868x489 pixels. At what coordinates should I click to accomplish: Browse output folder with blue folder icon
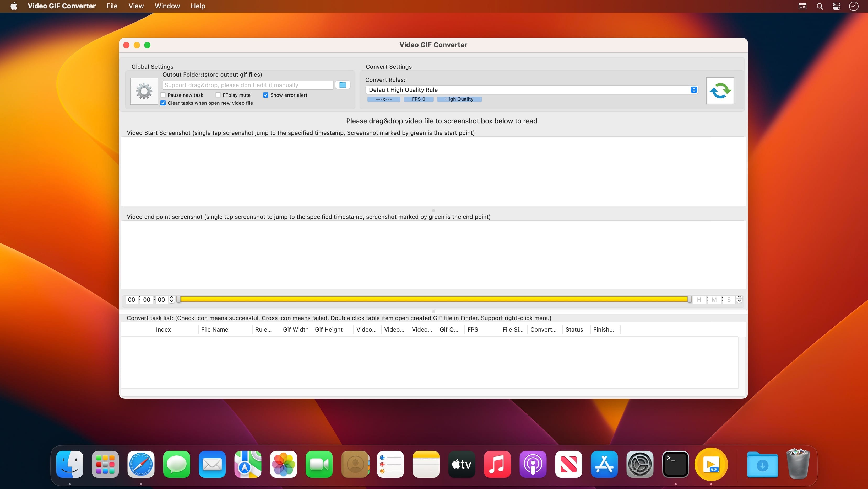pyautogui.click(x=343, y=85)
